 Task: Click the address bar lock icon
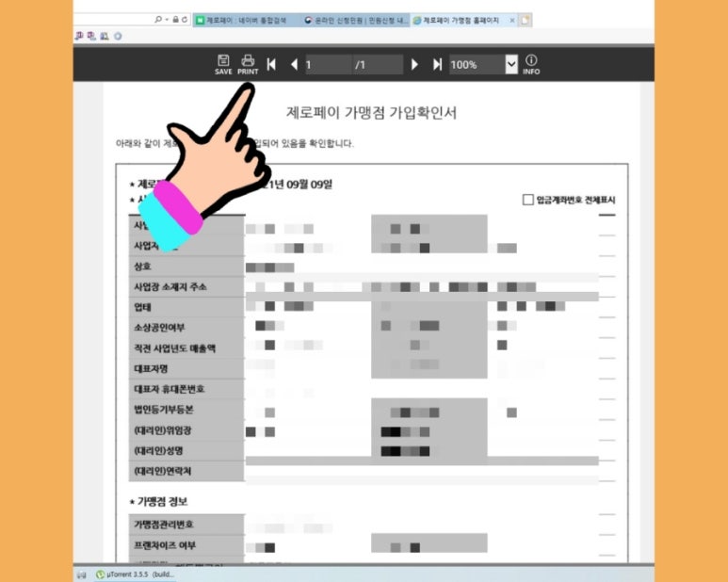175,20
